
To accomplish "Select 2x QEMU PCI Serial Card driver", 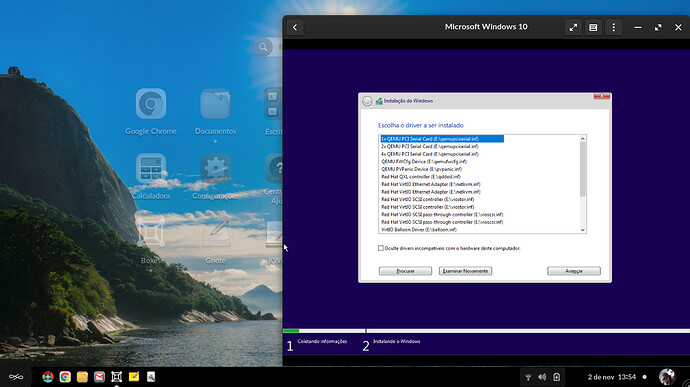I will (x=430, y=146).
